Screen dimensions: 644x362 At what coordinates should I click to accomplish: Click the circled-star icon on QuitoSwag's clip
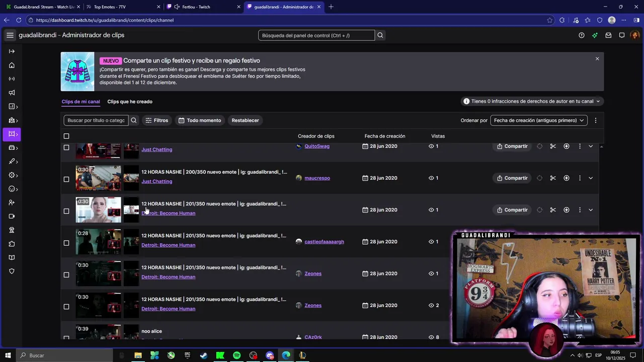[x=567, y=146]
